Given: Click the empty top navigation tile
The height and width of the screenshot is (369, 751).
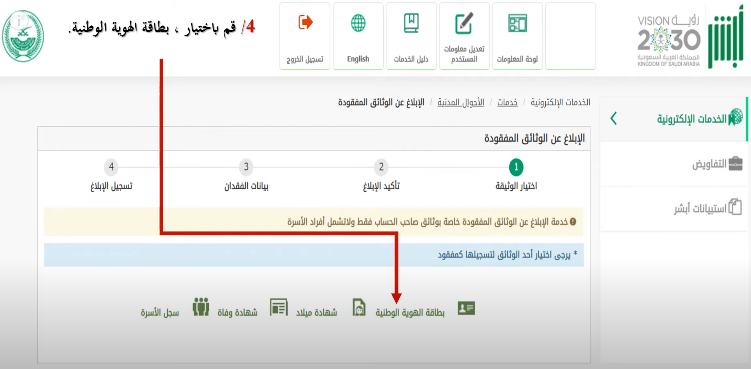Looking at the screenshot, I should coord(570,36).
